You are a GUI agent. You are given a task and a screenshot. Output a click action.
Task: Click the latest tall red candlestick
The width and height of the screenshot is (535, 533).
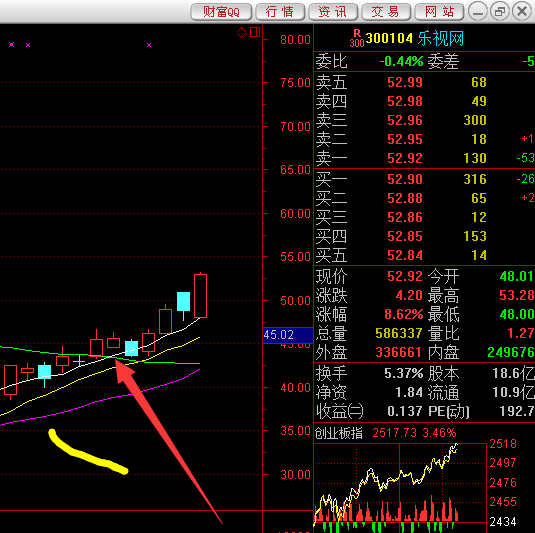(x=200, y=296)
